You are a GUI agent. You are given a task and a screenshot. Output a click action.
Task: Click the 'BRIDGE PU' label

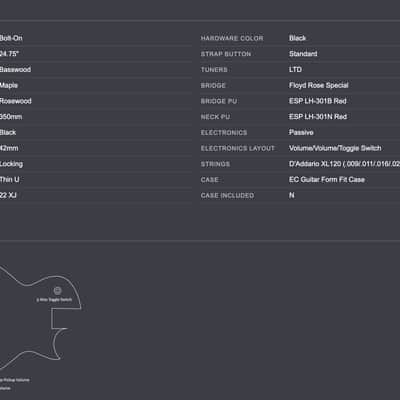coord(219,101)
